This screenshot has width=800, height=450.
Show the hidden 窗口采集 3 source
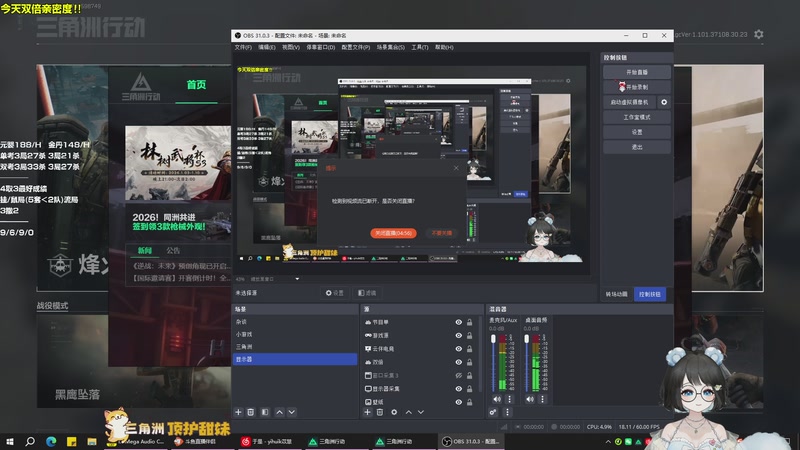click(x=459, y=375)
